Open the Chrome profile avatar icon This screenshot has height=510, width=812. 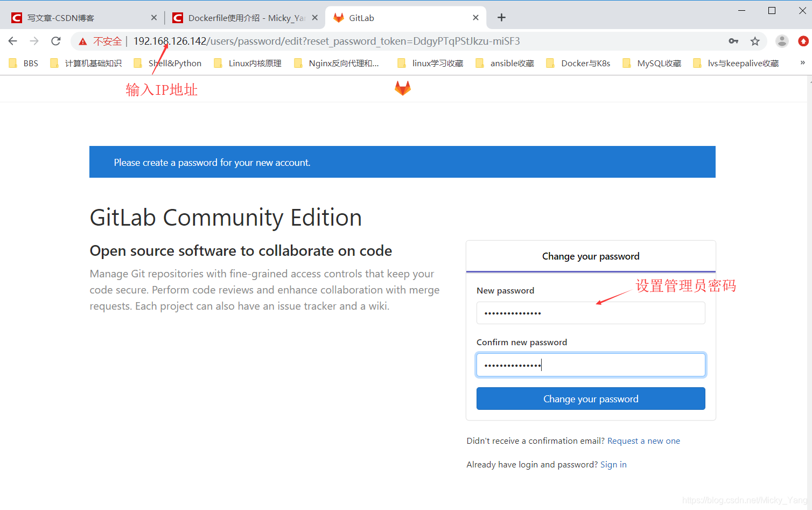tap(782, 41)
